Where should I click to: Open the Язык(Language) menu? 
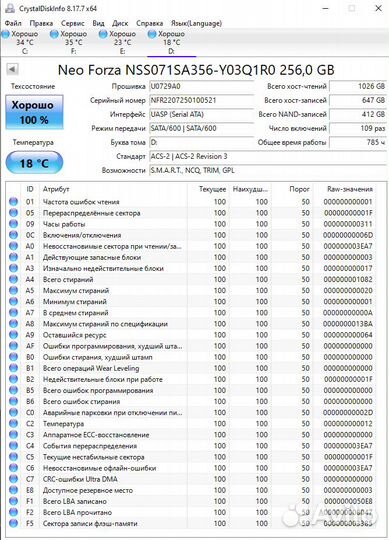[196, 23]
